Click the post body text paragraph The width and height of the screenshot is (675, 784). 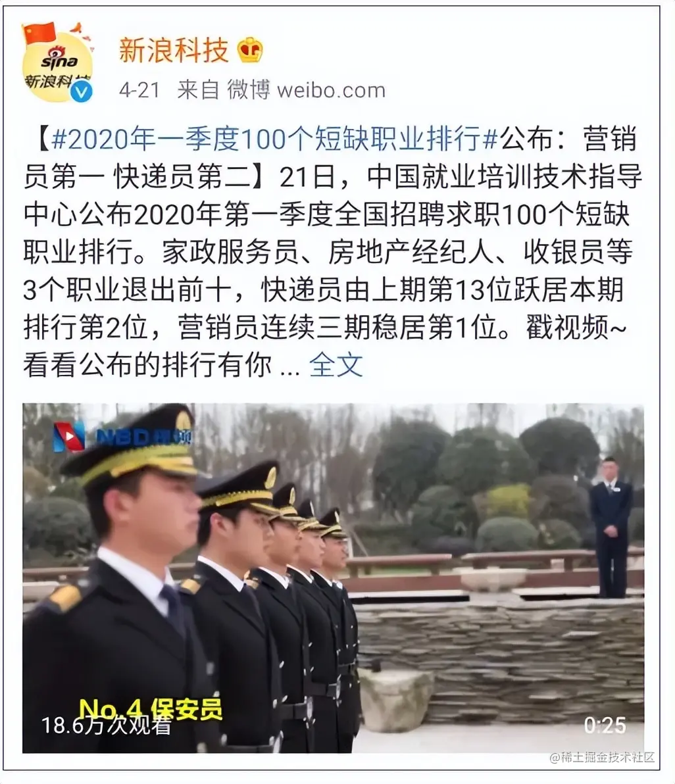click(332, 252)
